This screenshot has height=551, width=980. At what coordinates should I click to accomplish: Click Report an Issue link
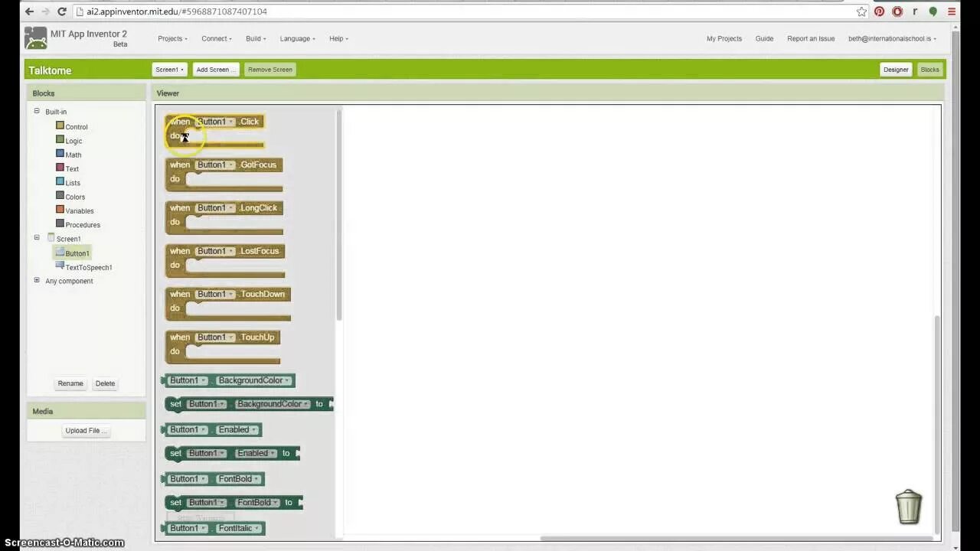[811, 38]
